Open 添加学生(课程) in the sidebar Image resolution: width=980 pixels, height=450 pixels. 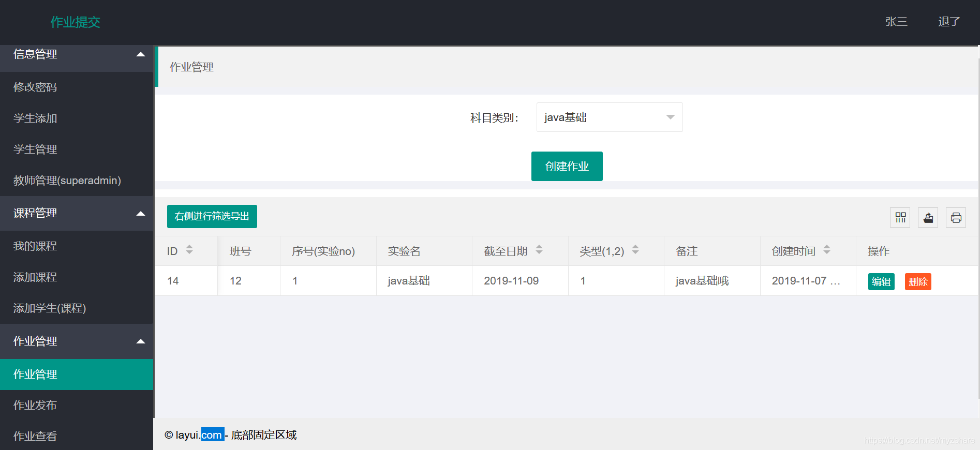pos(77,308)
